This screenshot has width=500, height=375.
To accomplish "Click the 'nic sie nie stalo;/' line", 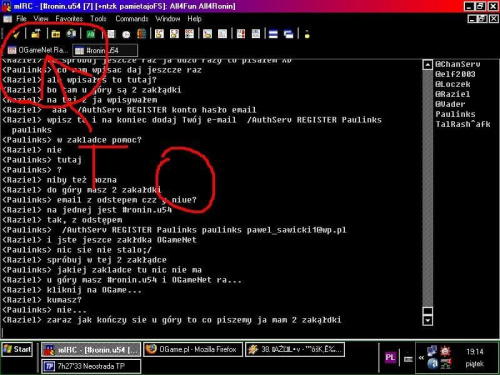I will [77, 250].
